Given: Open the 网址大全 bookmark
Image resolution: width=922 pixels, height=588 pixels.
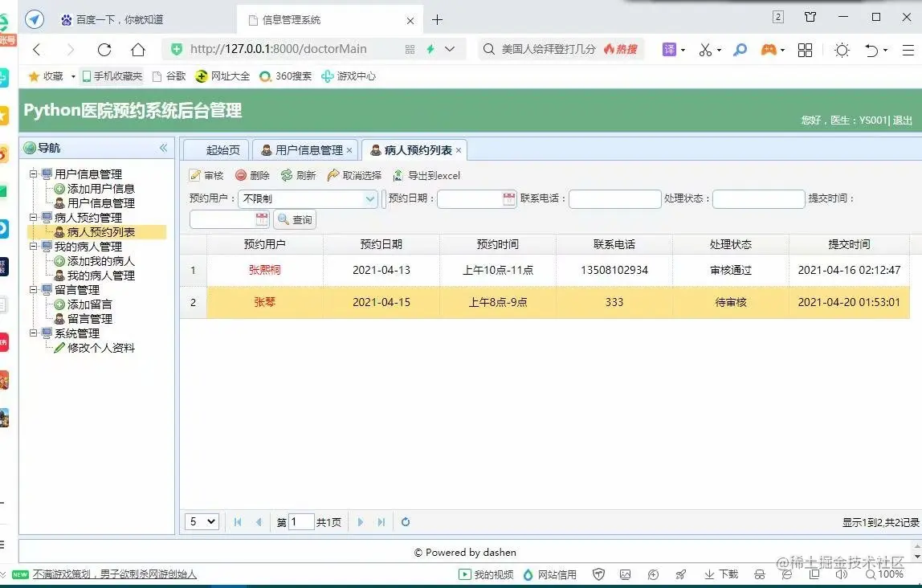Looking at the screenshot, I should (222, 76).
